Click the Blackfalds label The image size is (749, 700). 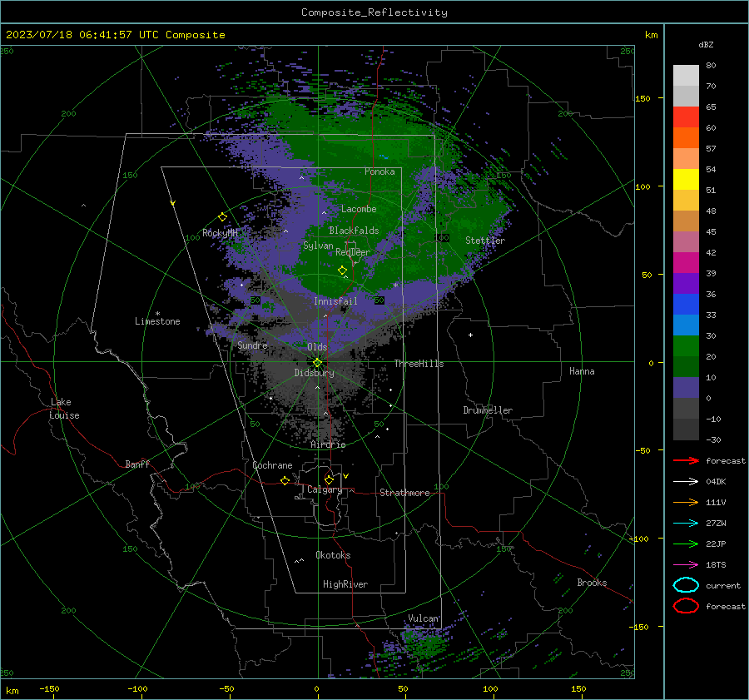click(354, 231)
